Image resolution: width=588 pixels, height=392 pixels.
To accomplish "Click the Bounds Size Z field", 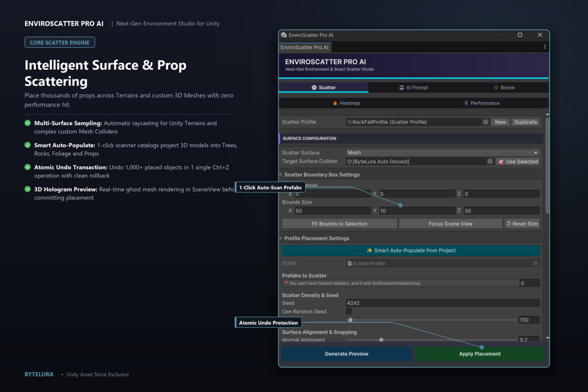I will coord(501,211).
